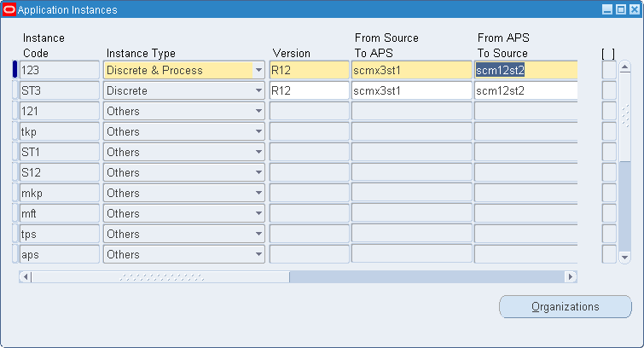Expand the Instance Type dropdown for ST3
Screen dimensions: 644x348
click(x=258, y=90)
